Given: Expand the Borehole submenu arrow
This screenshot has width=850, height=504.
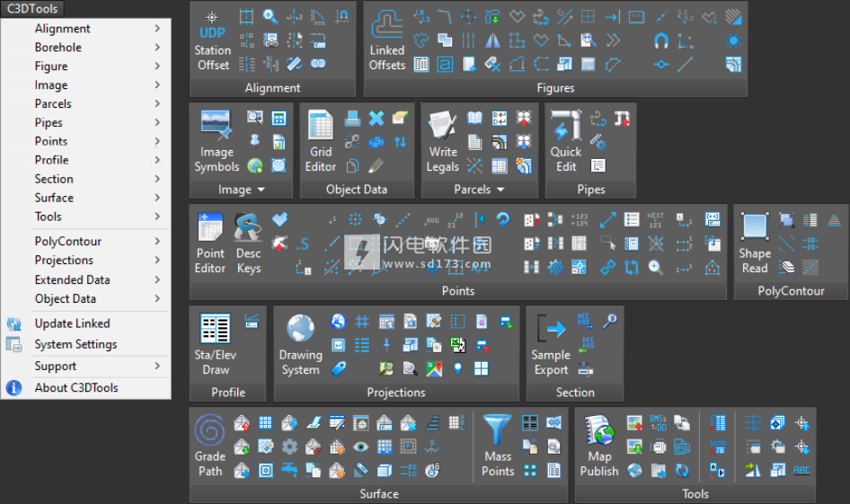Looking at the screenshot, I should coord(157,47).
